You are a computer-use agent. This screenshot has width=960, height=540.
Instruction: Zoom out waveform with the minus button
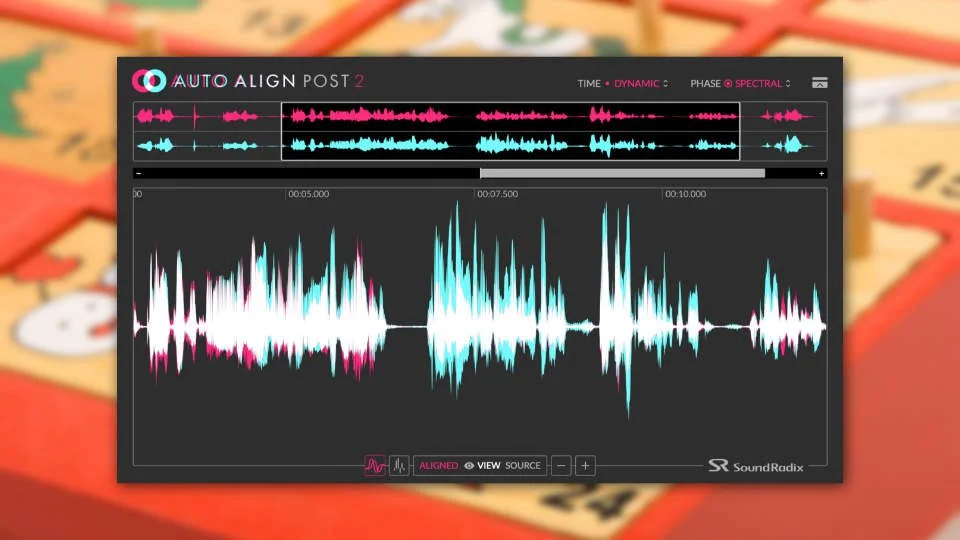point(561,466)
